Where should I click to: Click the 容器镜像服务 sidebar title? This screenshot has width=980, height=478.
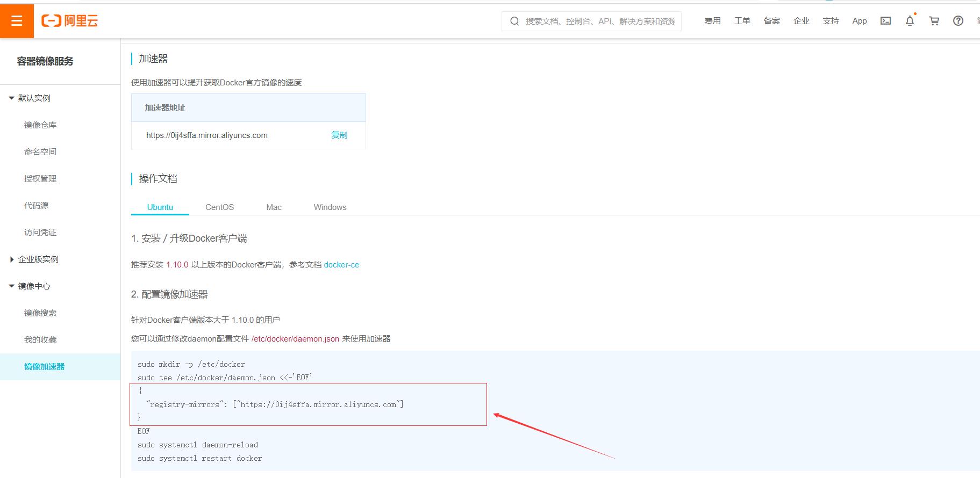(45, 61)
